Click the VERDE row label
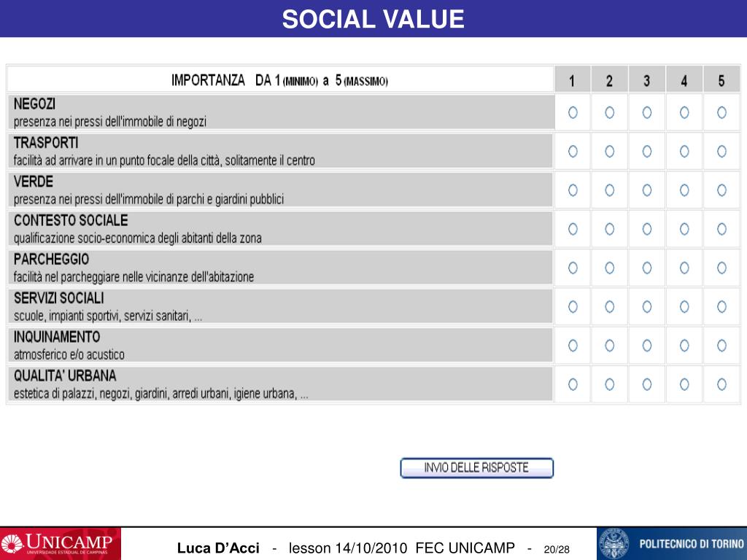 pyautogui.click(x=34, y=182)
